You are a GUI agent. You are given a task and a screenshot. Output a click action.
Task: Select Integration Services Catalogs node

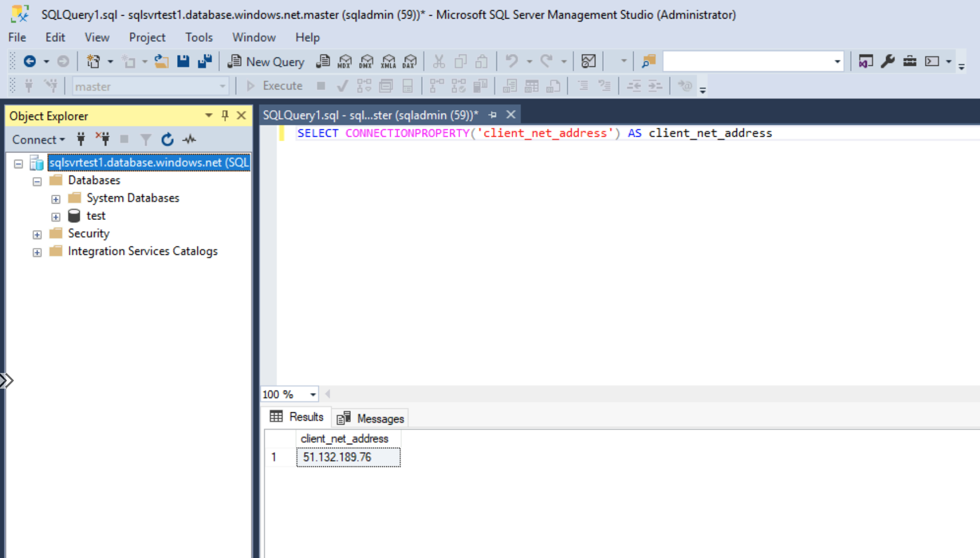143,251
